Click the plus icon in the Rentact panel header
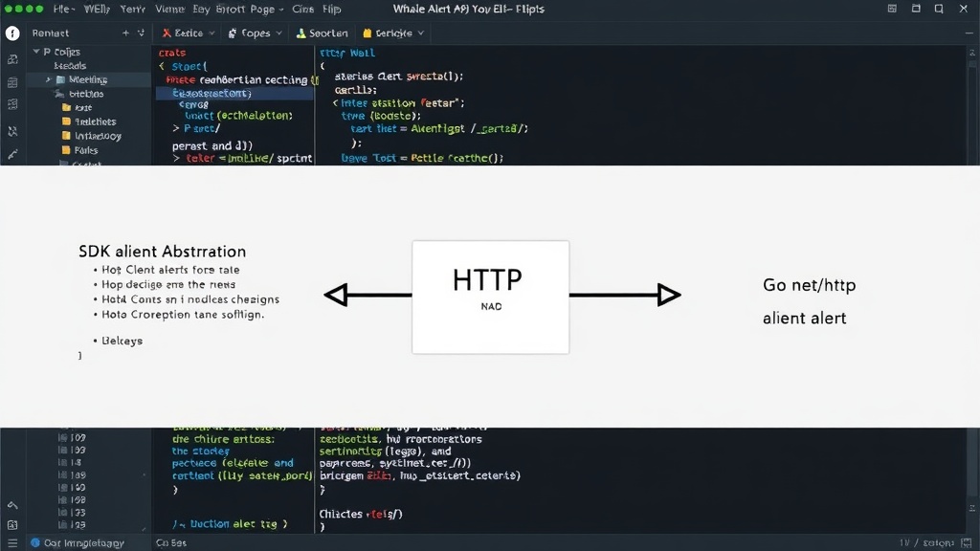The height and width of the screenshot is (551, 980). [125, 33]
